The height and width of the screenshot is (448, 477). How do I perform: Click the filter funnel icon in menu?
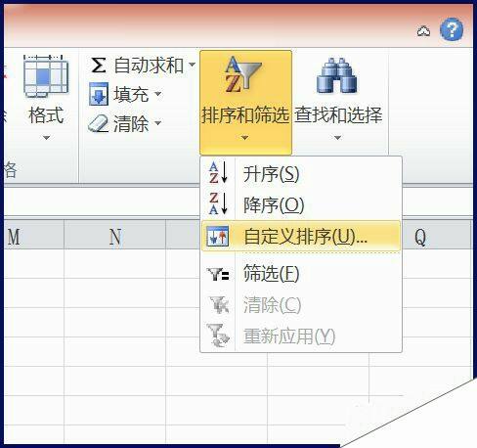click(218, 274)
